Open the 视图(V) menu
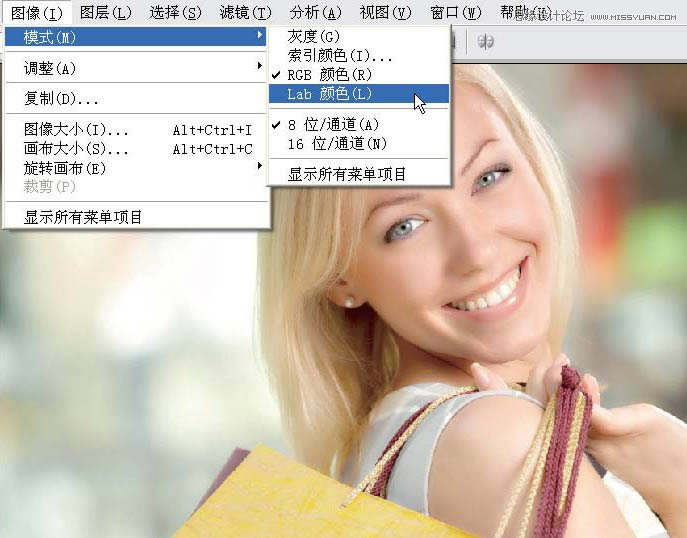Image resolution: width=687 pixels, height=538 pixels. 385,13
